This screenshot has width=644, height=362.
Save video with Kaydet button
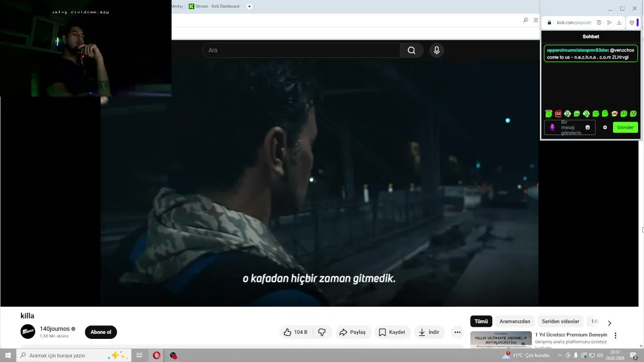coord(392,332)
